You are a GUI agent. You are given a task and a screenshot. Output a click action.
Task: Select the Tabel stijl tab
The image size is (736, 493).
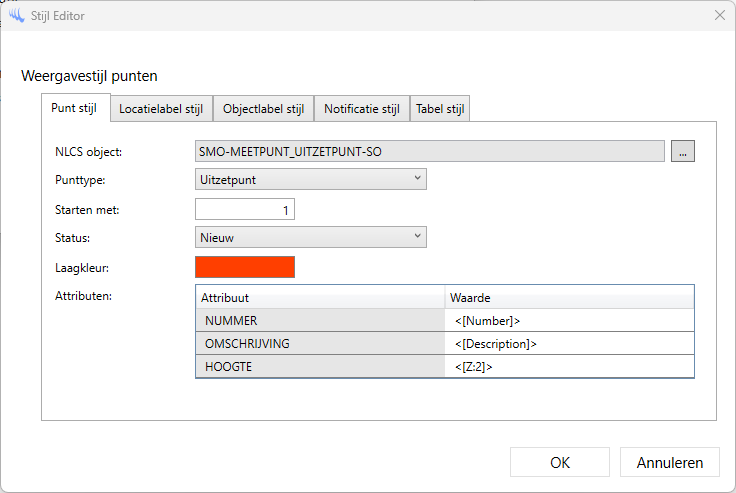pos(439,109)
